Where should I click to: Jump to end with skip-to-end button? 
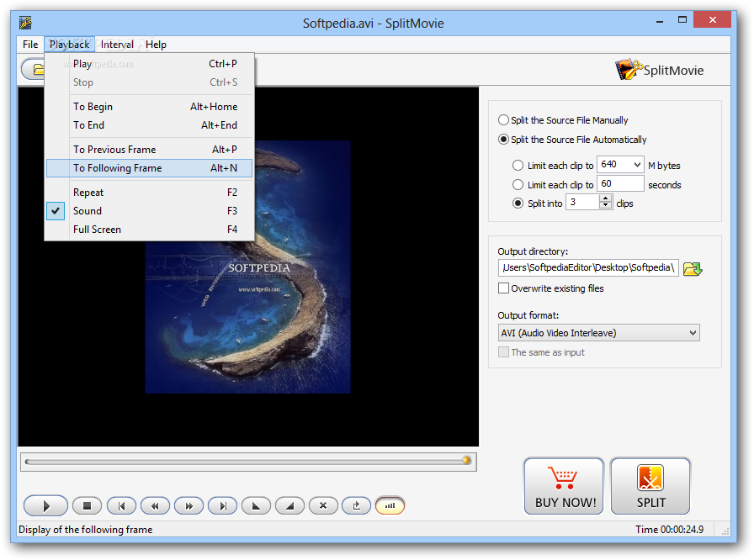(x=222, y=505)
